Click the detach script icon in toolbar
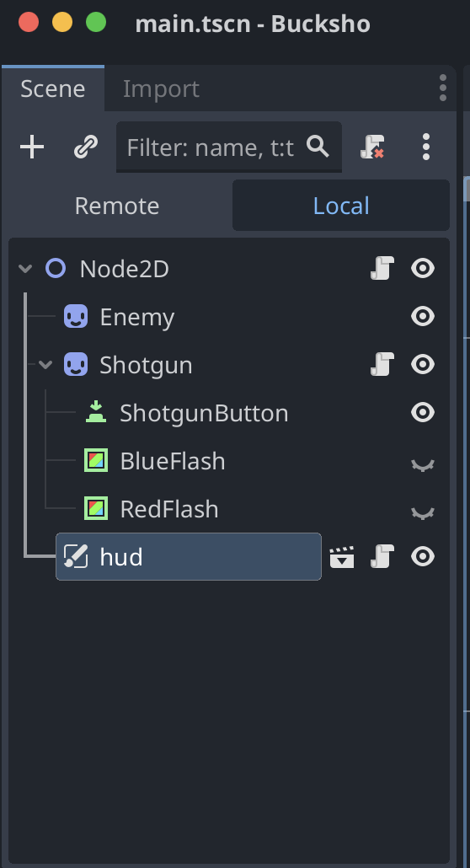Viewport: 470px width, 868px height. [372, 147]
